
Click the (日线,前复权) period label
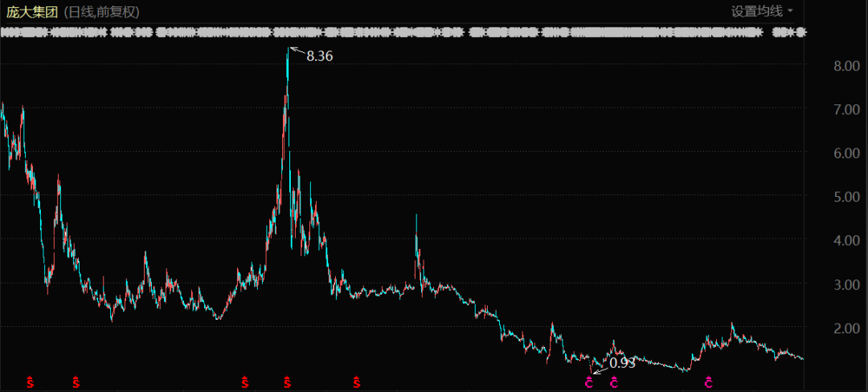[101, 11]
